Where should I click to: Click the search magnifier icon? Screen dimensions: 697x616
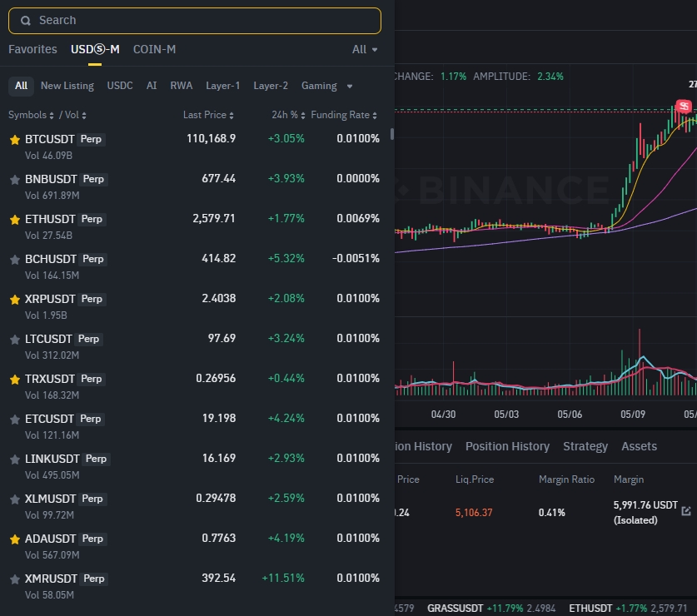26,21
